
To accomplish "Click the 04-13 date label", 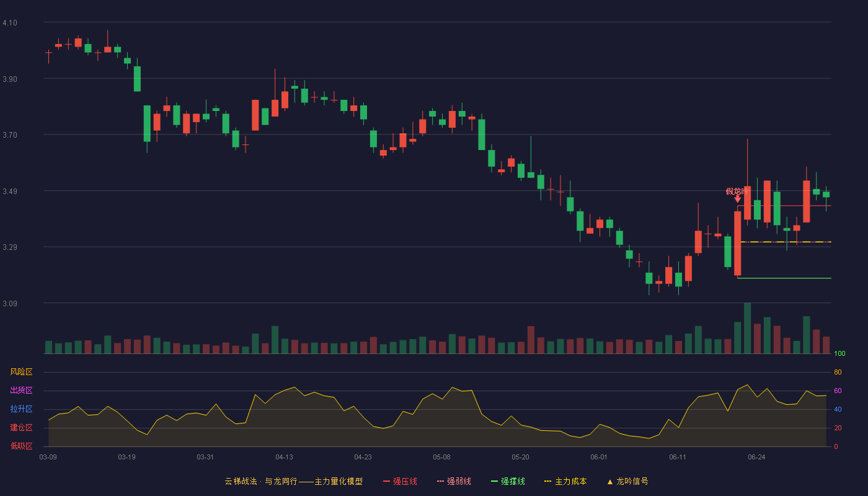I will (x=284, y=457).
